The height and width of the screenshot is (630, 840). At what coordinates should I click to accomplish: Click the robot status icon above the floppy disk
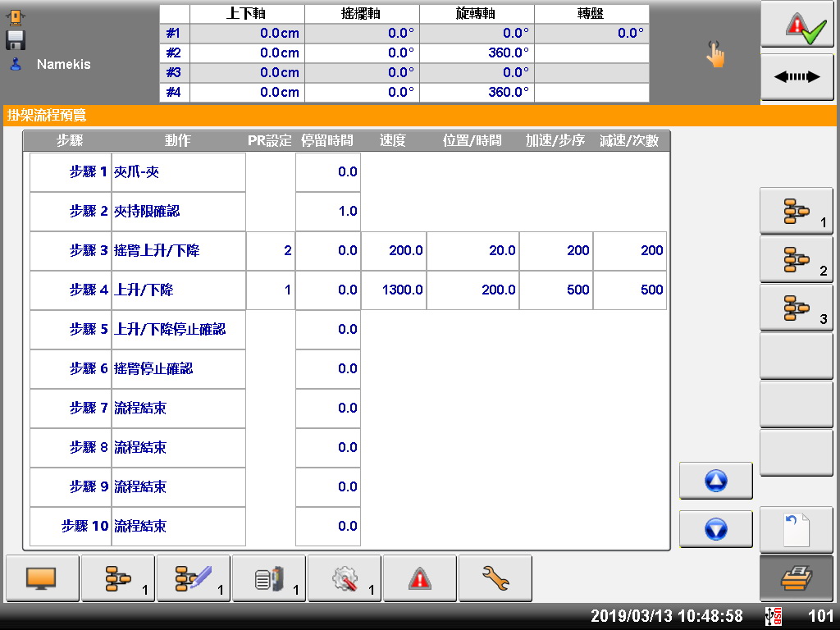click(16, 18)
